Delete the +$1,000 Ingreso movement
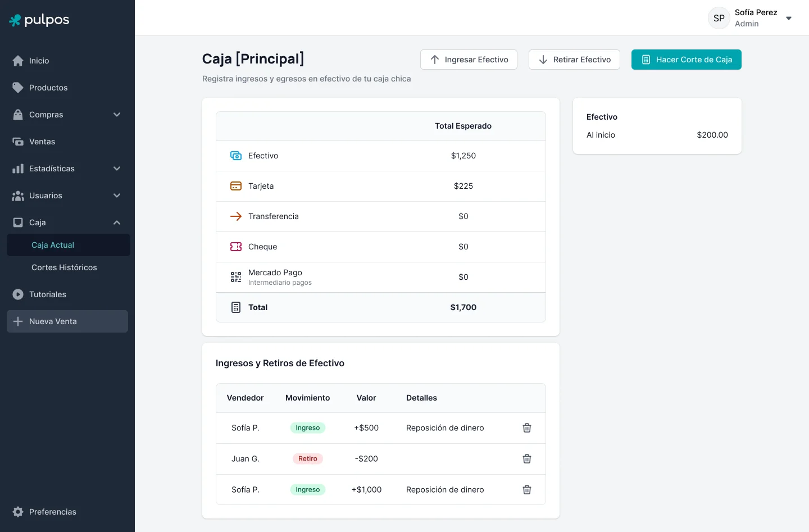 point(527,490)
